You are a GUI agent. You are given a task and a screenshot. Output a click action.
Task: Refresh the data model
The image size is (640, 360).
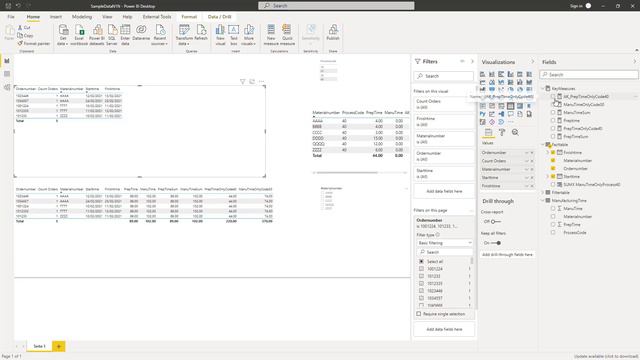201,33
